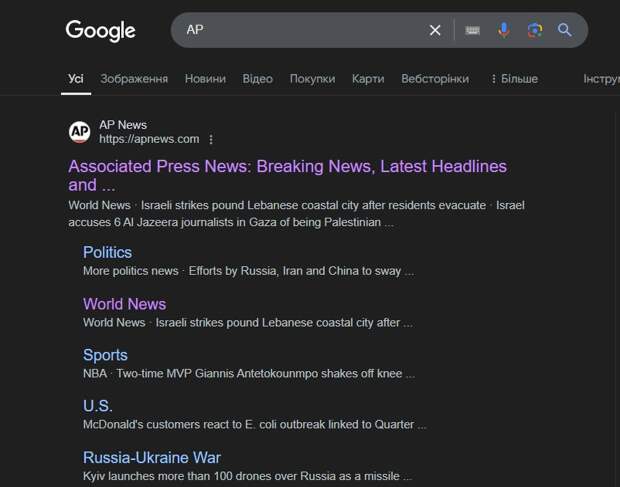Screen dimensions: 620x487
Task: Click the Google logo
Action: (100, 30)
